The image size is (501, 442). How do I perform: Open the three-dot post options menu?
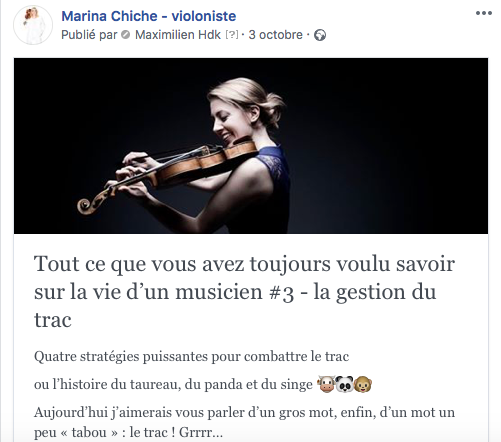click(484, 13)
